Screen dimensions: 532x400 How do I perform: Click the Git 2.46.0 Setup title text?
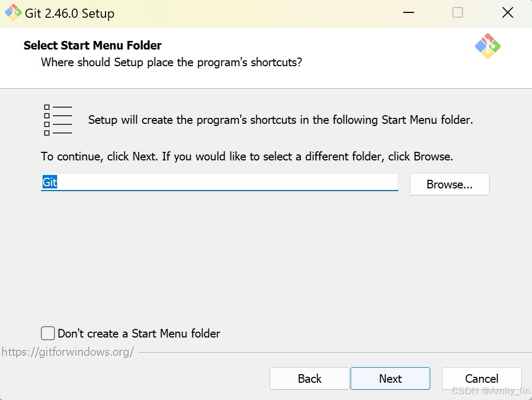pos(69,13)
